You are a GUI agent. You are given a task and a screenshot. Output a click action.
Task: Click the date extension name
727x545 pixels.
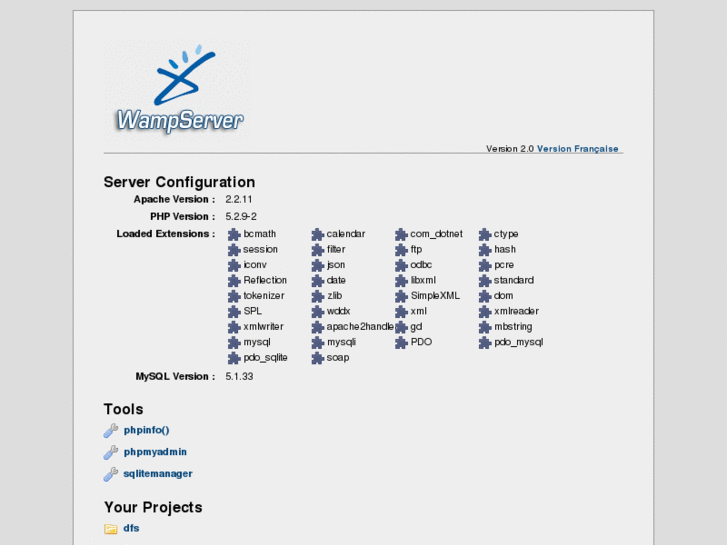pyautogui.click(x=336, y=280)
